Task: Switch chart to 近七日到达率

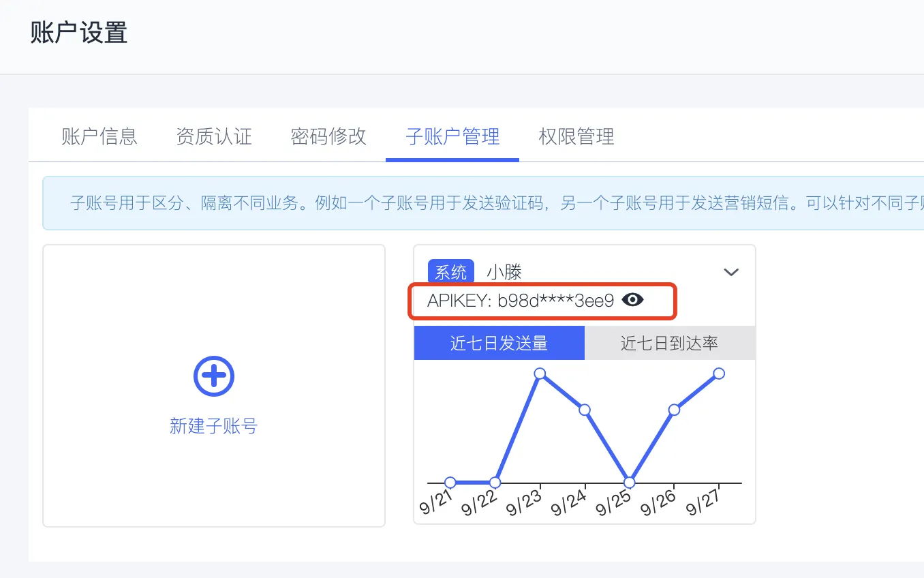Action: (x=670, y=343)
